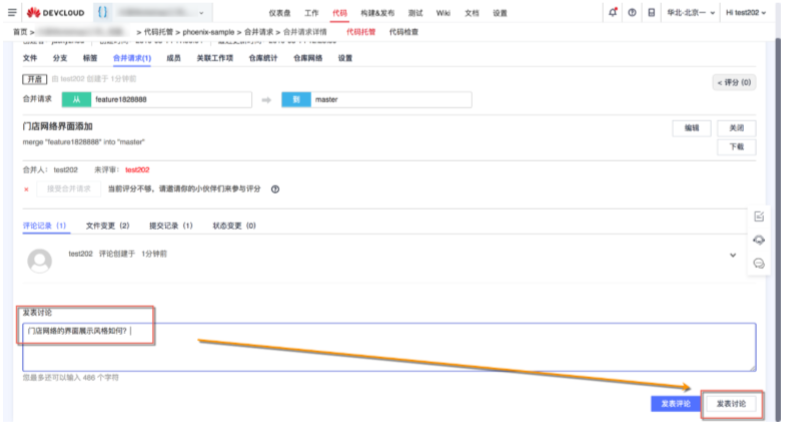The image size is (785, 426).
Task: Open the 测试 menu
Action: 415,13
